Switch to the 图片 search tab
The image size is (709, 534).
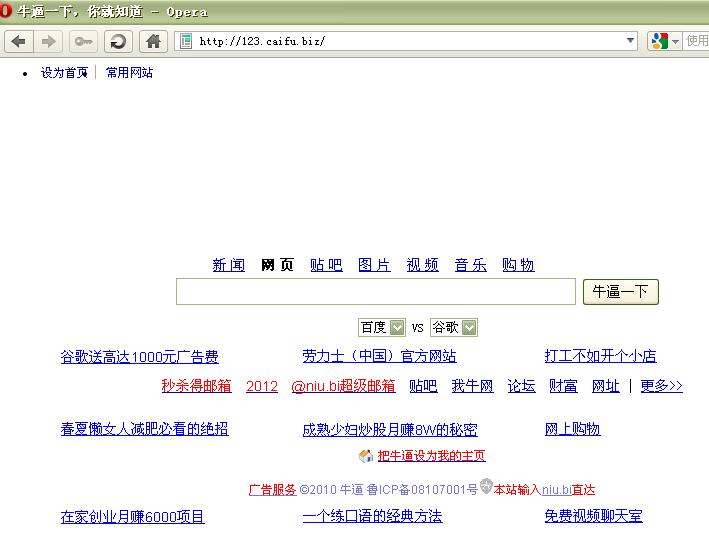pos(374,265)
